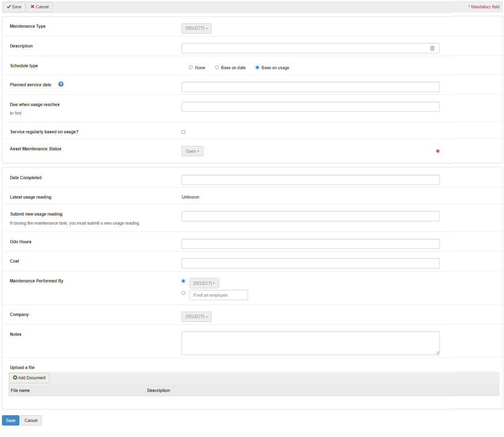Focus the Due when usage reaches field

[x=310, y=107]
